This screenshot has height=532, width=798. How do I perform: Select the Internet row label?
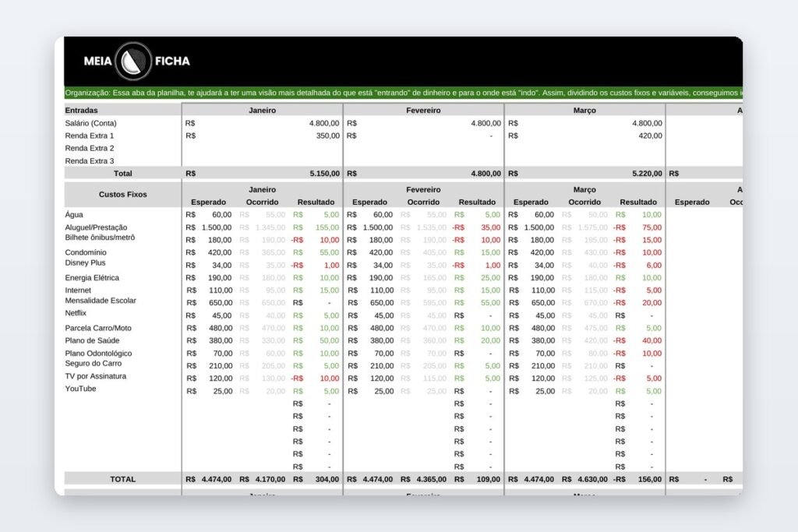[x=78, y=291]
